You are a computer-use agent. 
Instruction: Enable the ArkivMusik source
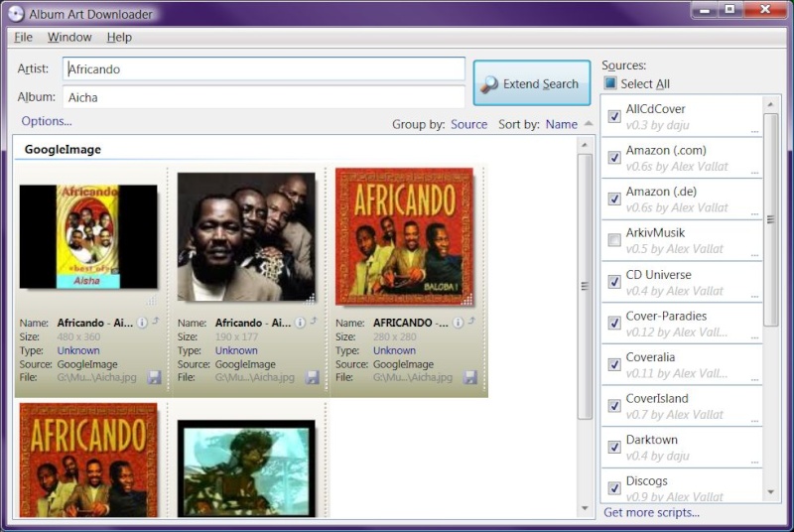pyautogui.click(x=614, y=240)
